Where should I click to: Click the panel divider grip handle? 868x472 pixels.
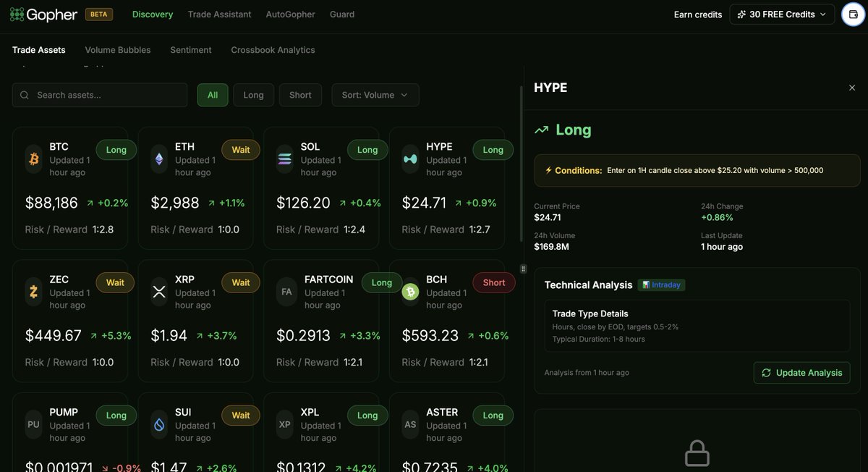point(524,269)
